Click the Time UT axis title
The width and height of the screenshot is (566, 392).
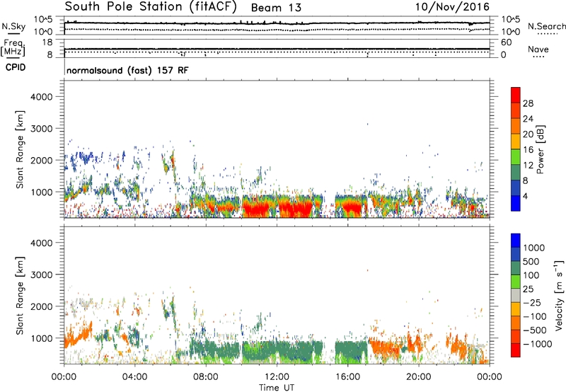point(277,388)
